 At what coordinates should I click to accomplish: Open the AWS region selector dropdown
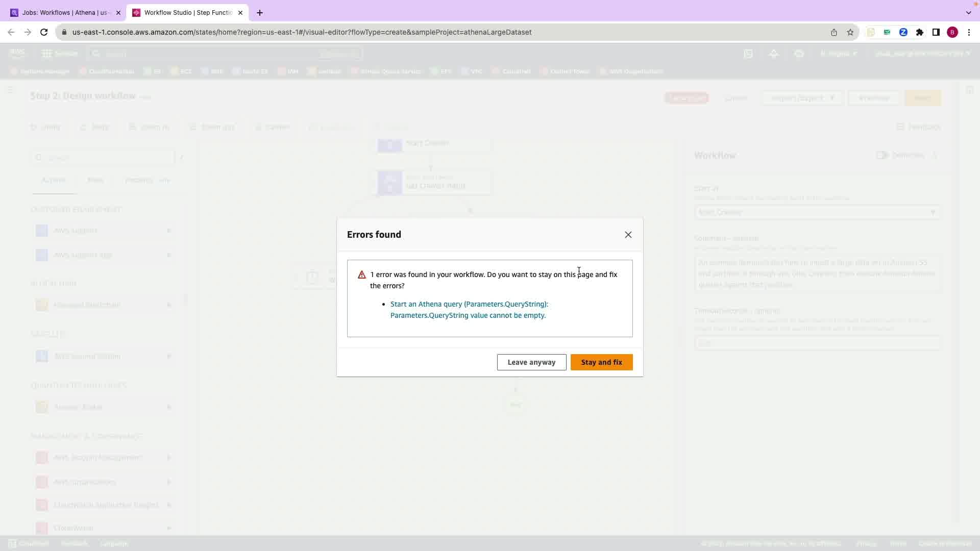[838, 54]
